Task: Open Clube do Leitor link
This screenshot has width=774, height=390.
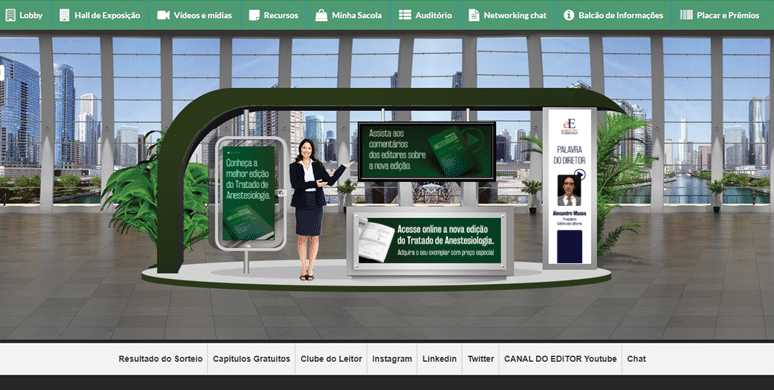Action: click(331, 359)
